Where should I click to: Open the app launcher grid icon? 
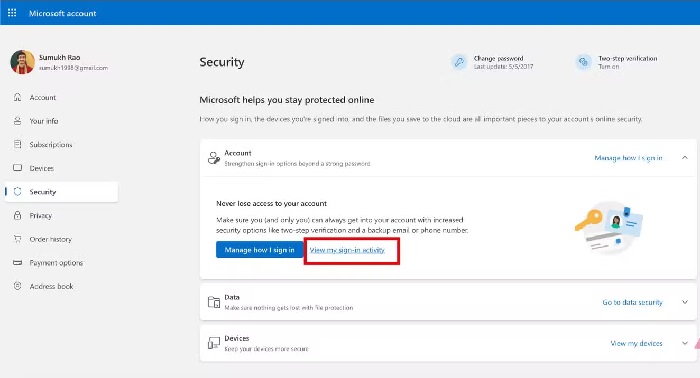tap(12, 13)
